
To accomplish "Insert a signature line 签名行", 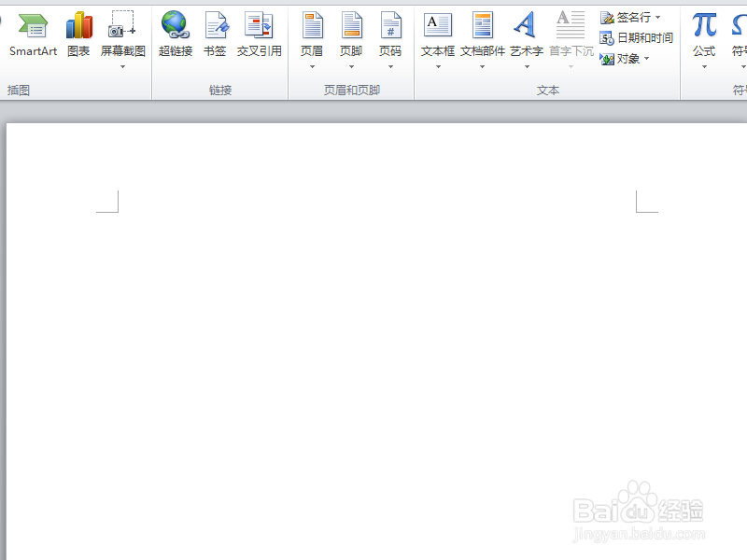I will (627, 17).
